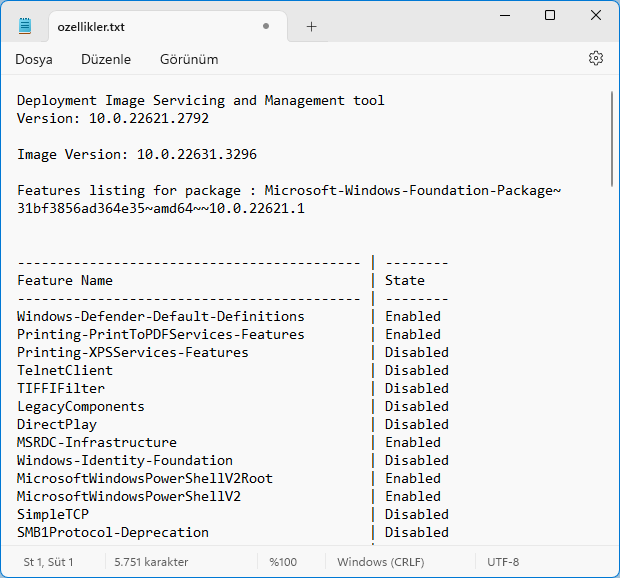Click the UTF-8 encoding status entry

[503, 562]
